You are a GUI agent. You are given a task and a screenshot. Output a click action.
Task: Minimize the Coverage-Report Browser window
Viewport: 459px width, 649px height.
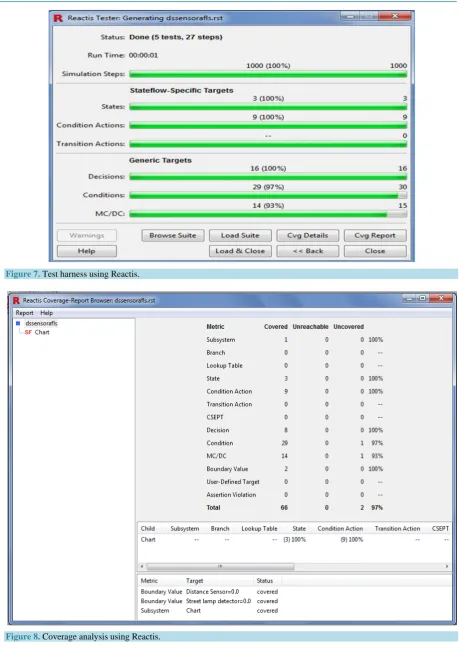(409, 298)
